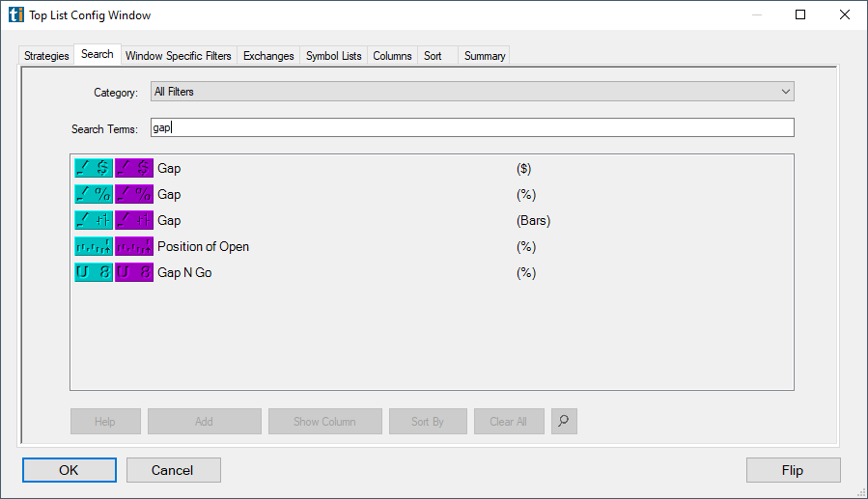Viewport: 868px width, 499px height.
Task: Close the Top List Config Window
Action: [x=845, y=14]
